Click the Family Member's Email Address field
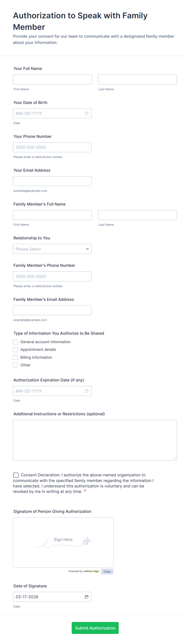 [52, 310]
